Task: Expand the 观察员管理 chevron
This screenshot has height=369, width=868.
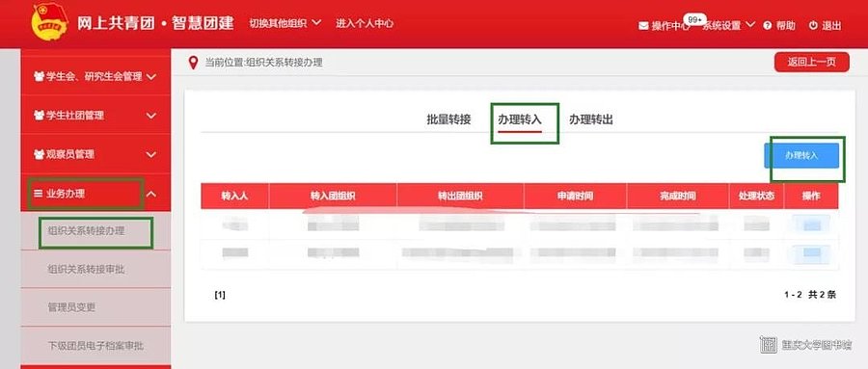Action: pyautogui.click(x=151, y=154)
